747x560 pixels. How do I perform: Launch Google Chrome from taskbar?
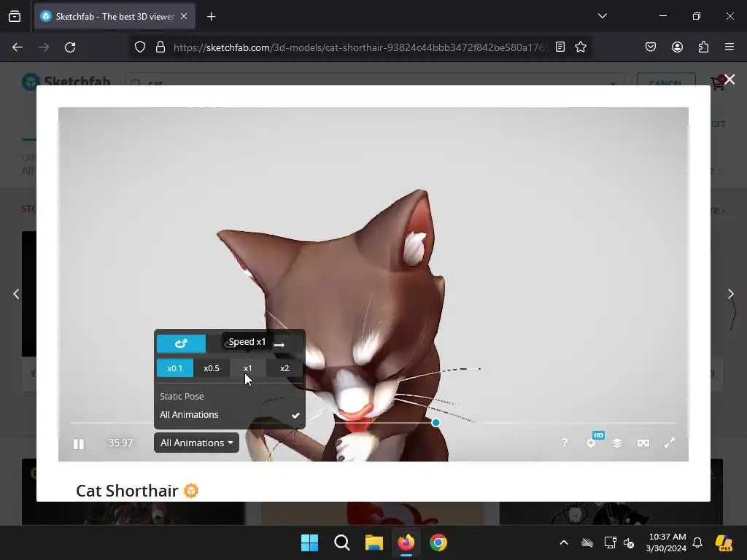coord(438,542)
